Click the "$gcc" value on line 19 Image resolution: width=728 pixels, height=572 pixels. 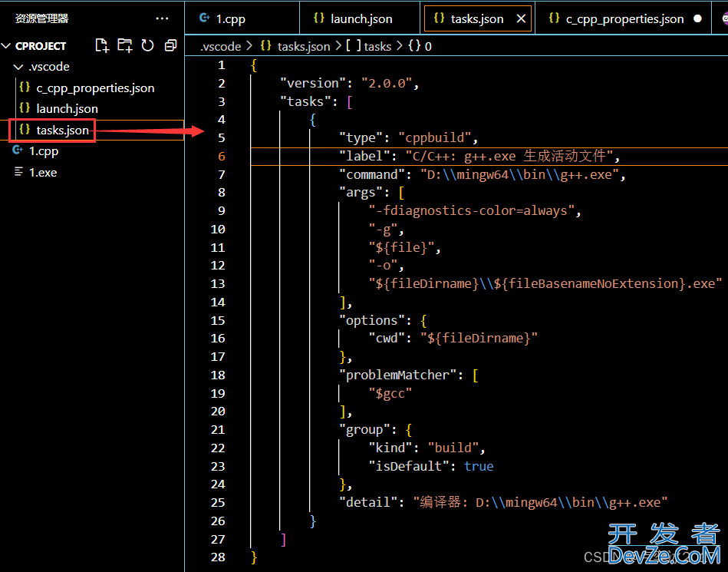[390, 394]
